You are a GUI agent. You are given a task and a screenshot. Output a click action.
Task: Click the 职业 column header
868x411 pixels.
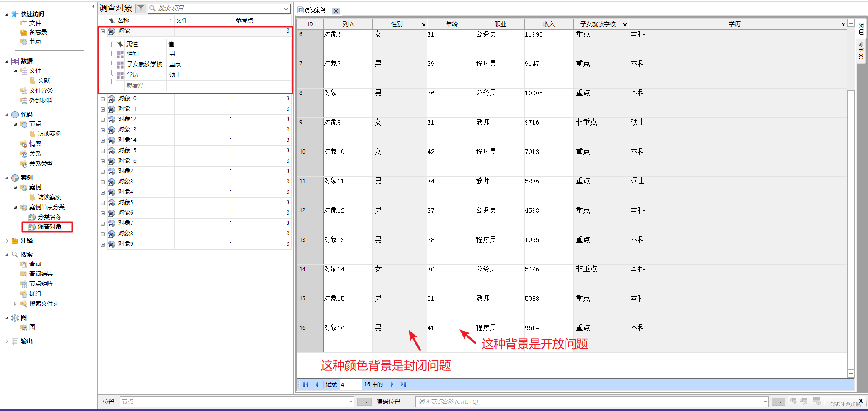click(500, 24)
